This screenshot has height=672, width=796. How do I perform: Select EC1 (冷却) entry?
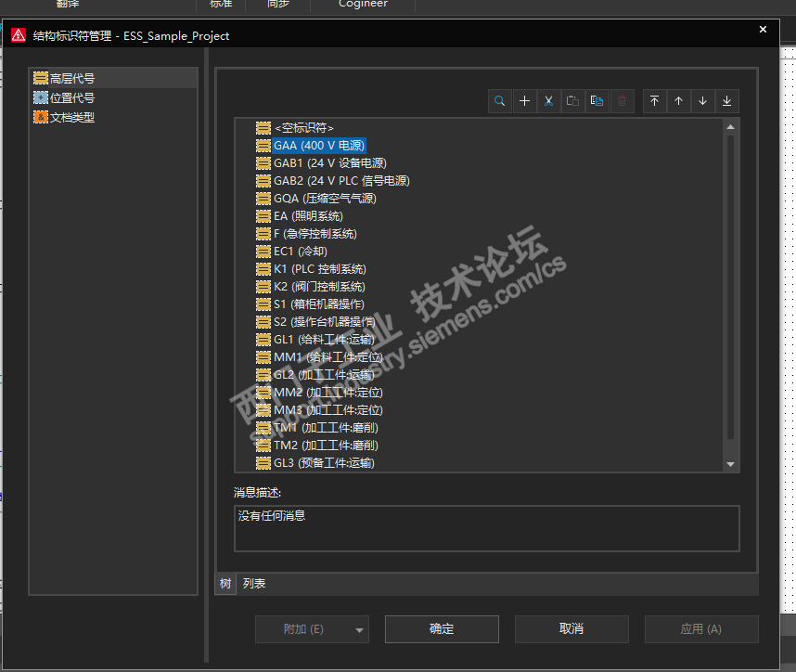tap(301, 252)
